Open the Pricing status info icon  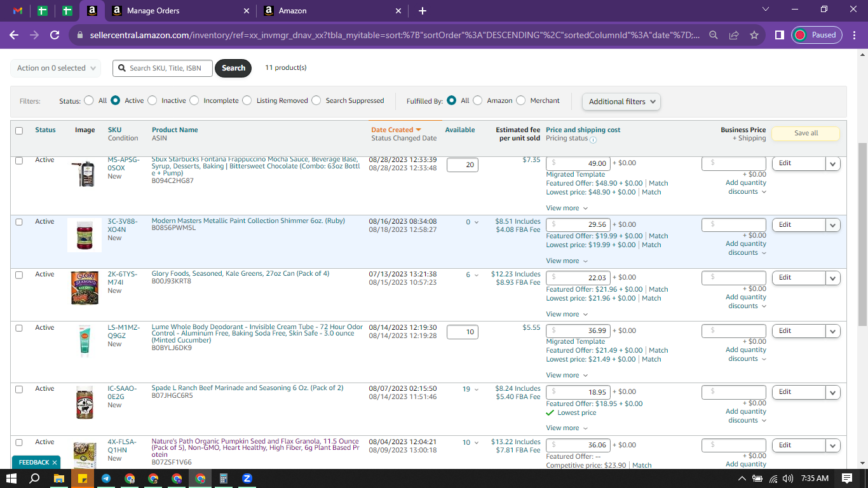click(593, 139)
